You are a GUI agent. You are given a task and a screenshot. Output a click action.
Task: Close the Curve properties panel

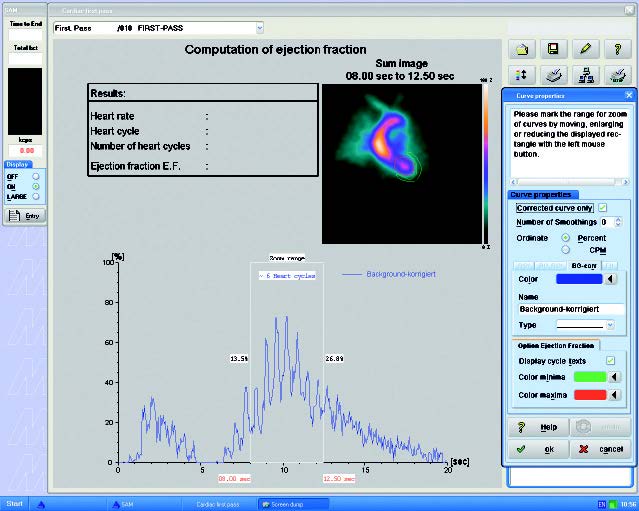point(628,95)
